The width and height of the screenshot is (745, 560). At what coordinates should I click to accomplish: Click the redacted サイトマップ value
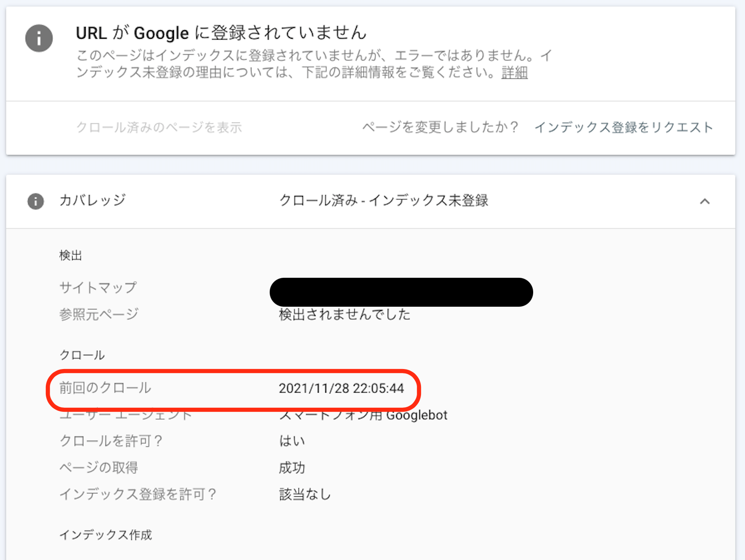point(401,292)
